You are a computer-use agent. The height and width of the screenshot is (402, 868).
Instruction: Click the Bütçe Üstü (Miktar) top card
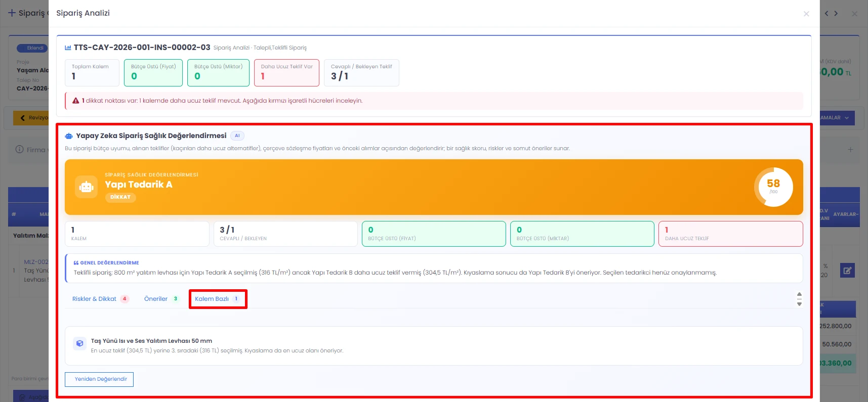(x=218, y=73)
